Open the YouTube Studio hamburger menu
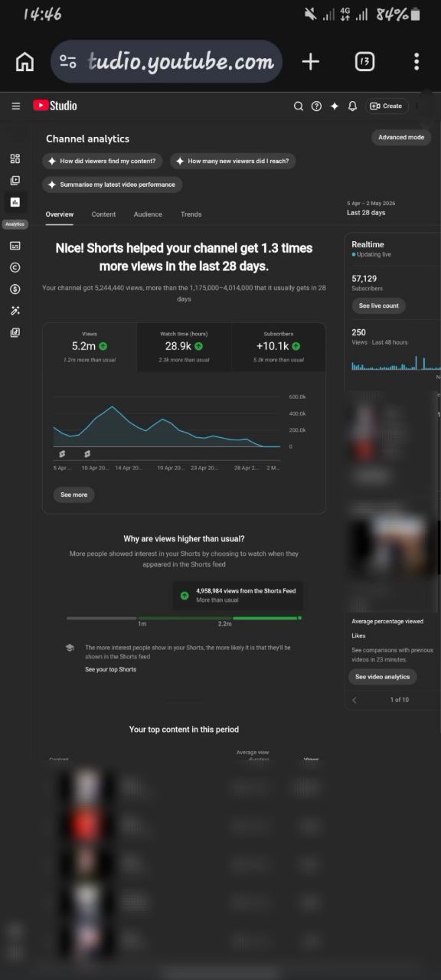The width and height of the screenshot is (441, 980). [15, 106]
